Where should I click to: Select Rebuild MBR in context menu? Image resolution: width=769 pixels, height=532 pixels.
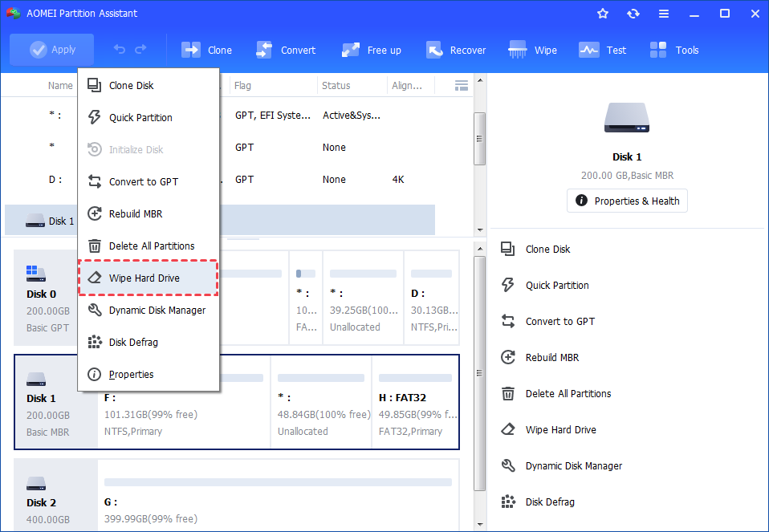[x=149, y=213]
